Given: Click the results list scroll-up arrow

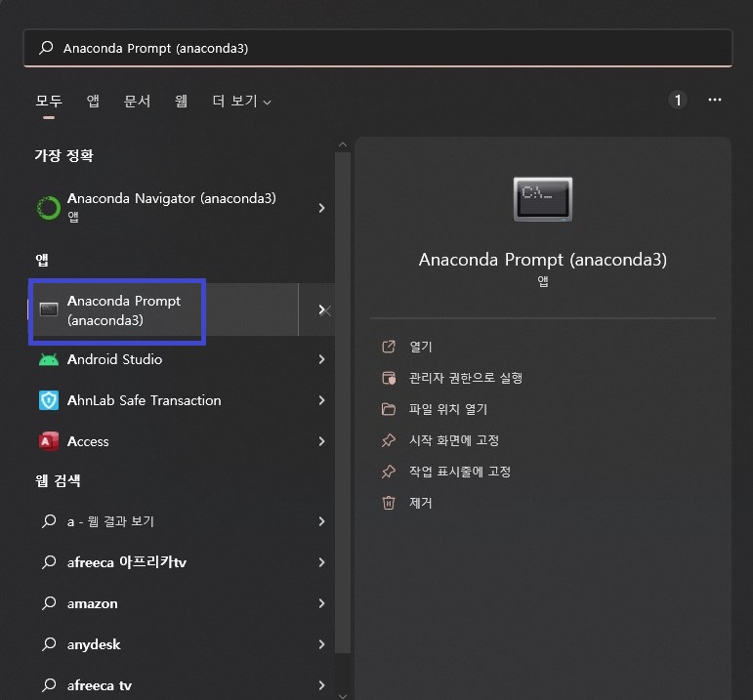Looking at the screenshot, I should click(x=343, y=144).
